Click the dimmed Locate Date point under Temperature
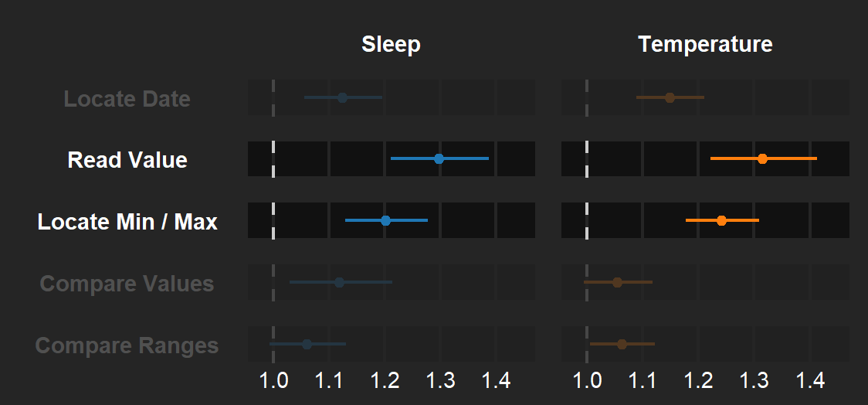 [670, 97]
